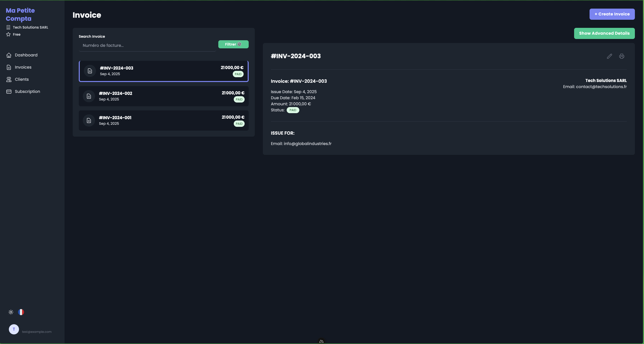Switch language using the French flag icon
This screenshot has width=644, height=344.
click(21, 312)
